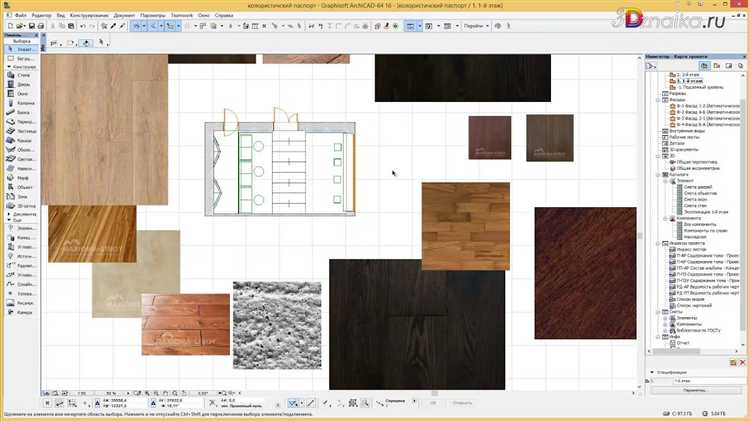Collapse the Инфо tree node

pos(658,337)
